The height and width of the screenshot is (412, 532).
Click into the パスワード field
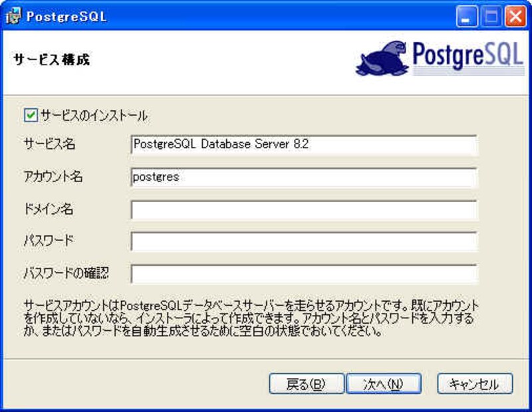coord(304,241)
